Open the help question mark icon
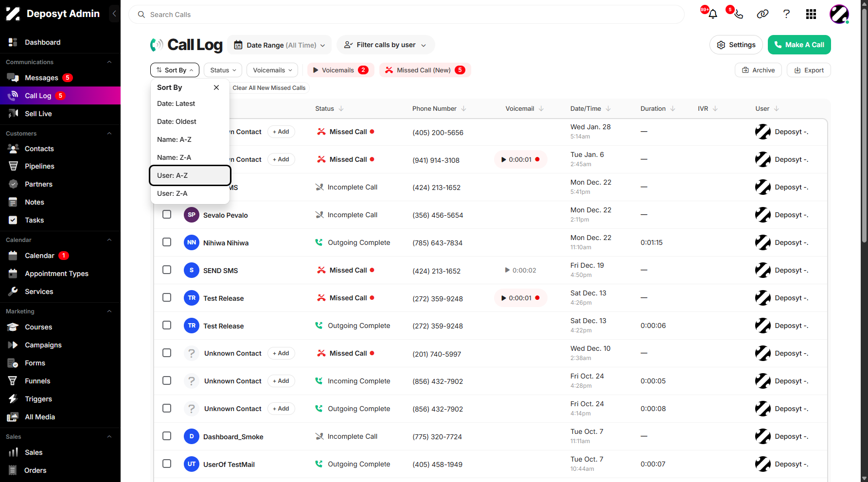Image resolution: width=868 pixels, height=482 pixels. pos(786,14)
